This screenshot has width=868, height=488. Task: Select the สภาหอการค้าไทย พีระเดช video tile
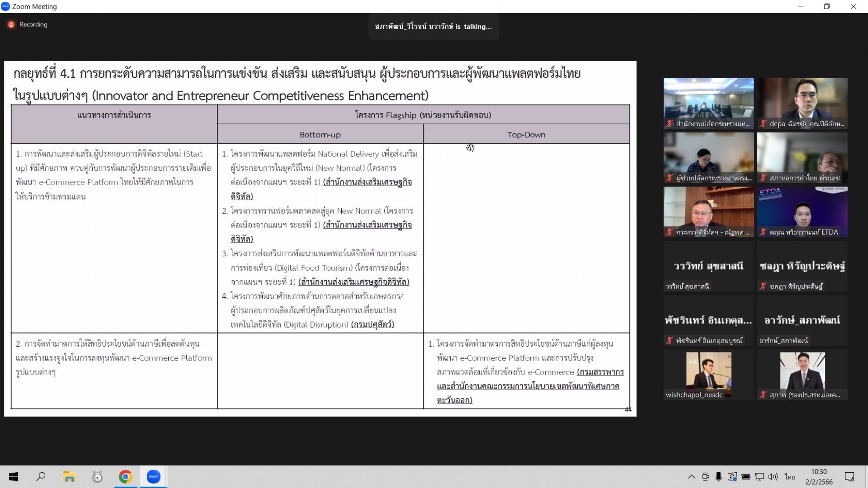click(802, 158)
